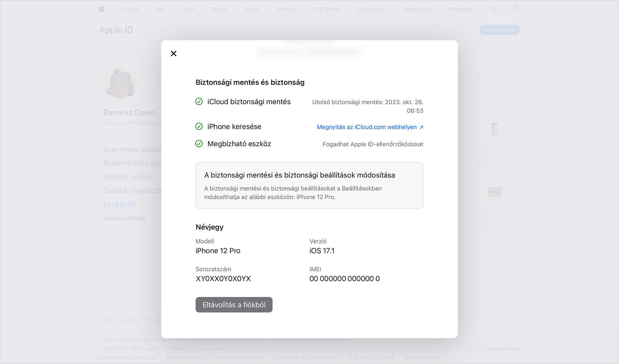619x364 pixels.
Task: Click Magyarország region link in footer
Action: (503, 349)
